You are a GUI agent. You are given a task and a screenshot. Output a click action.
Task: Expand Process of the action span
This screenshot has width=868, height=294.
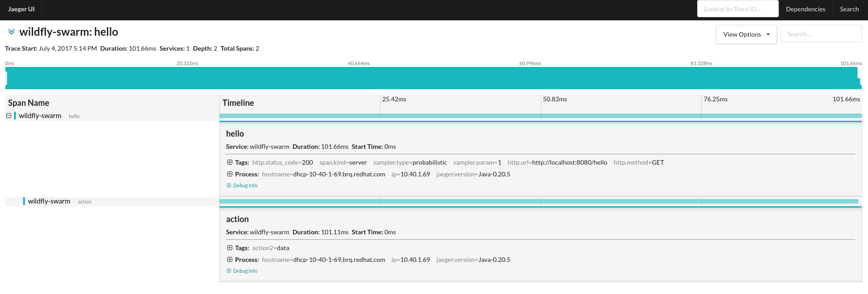(230, 260)
